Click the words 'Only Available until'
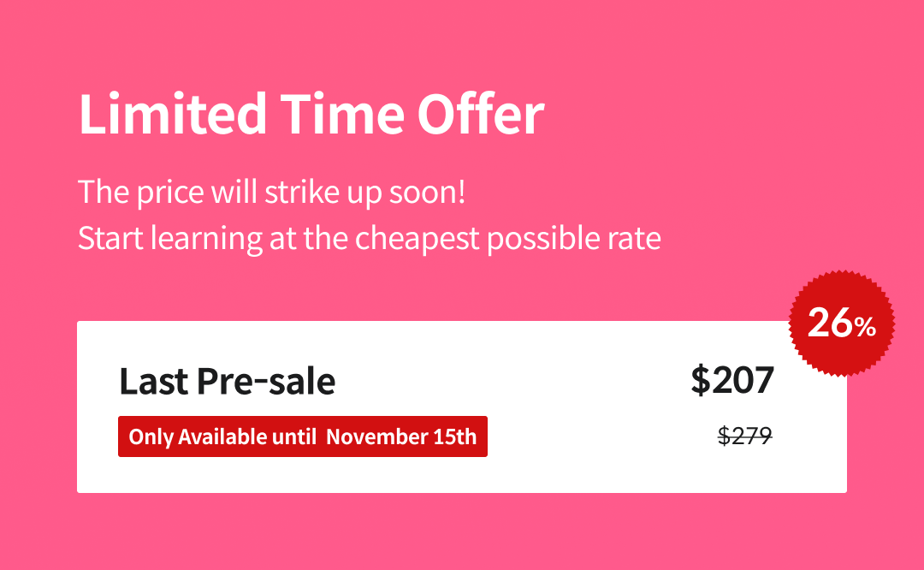Image resolution: width=924 pixels, height=570 pixels. 222,436
